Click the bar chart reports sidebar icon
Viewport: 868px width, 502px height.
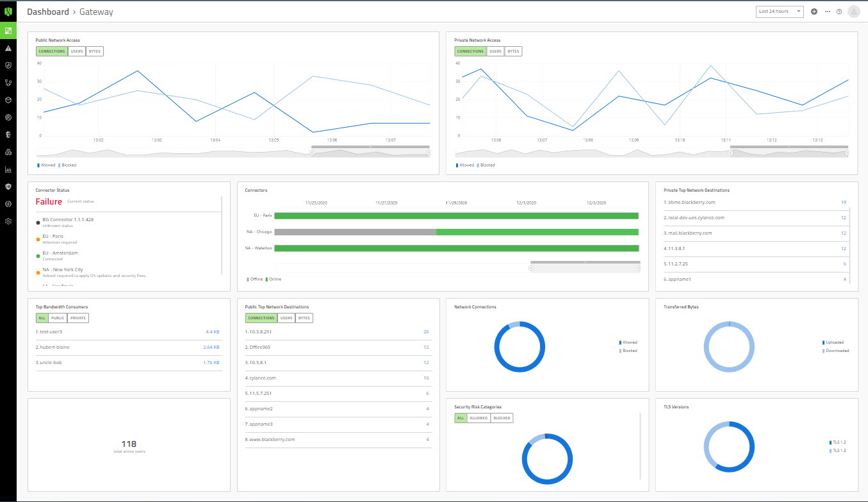click(8, 169)
